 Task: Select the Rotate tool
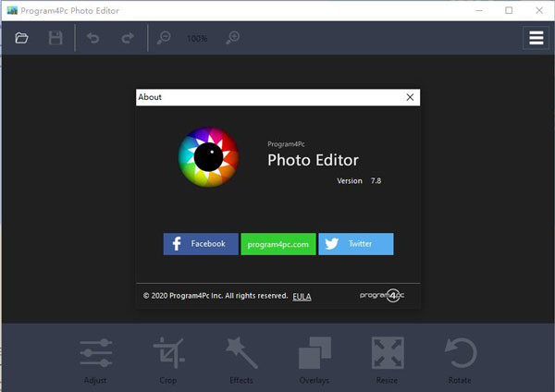(460, 361)
